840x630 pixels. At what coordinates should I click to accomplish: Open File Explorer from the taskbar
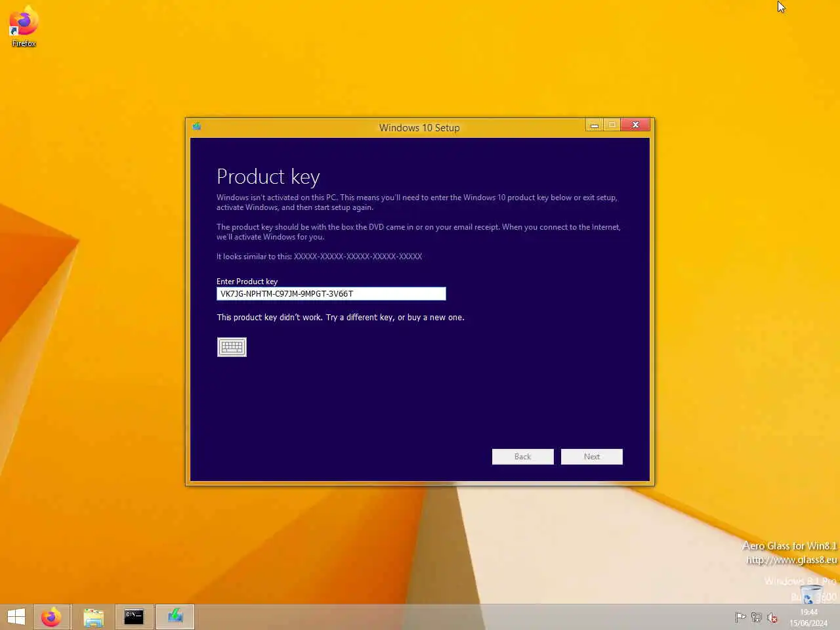point(93,617)
